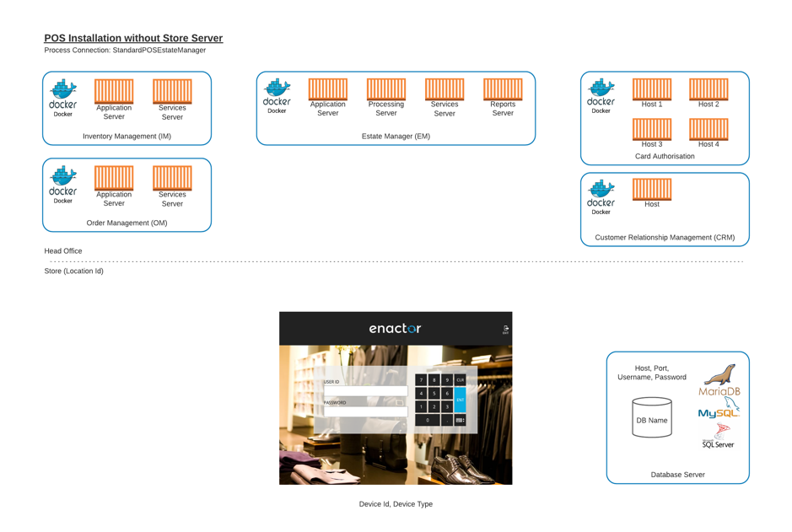Toggle the keyboard layout icon on the keypad
This screenshot has height=532, width=792.
pos(460,420)
